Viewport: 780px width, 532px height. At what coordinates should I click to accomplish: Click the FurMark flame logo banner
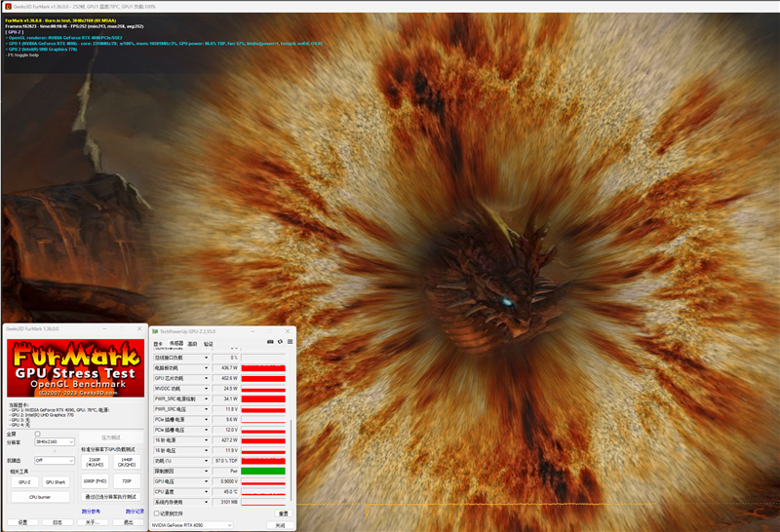(x=75, y=366)
